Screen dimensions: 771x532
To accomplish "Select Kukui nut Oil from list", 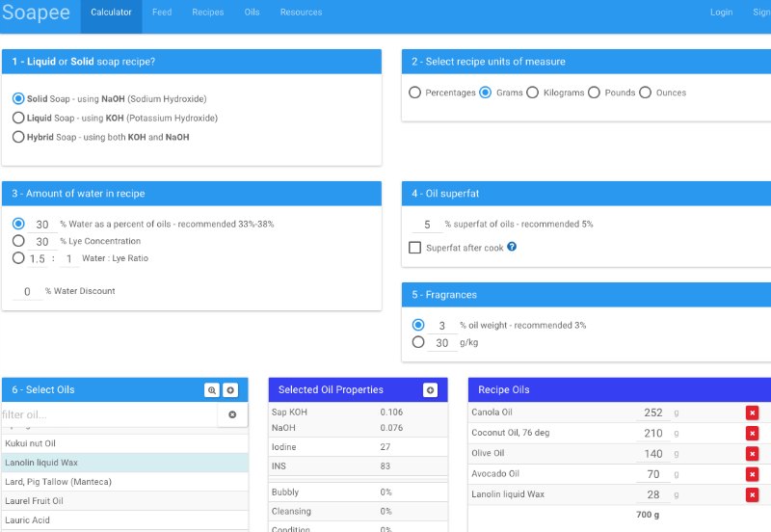I will [x=125, y=443].
